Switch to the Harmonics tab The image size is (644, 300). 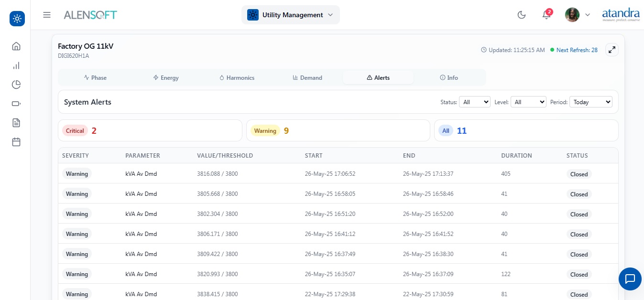[237, 77]
